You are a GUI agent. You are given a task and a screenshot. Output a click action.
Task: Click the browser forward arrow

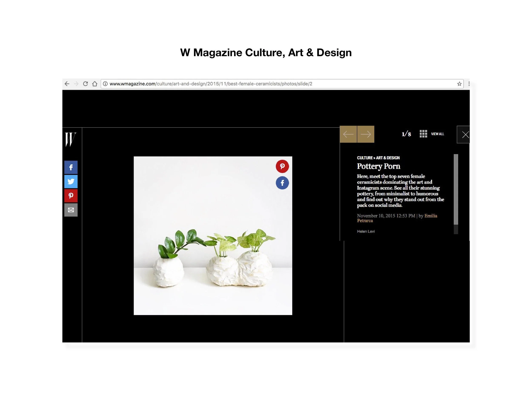point(76,84)
